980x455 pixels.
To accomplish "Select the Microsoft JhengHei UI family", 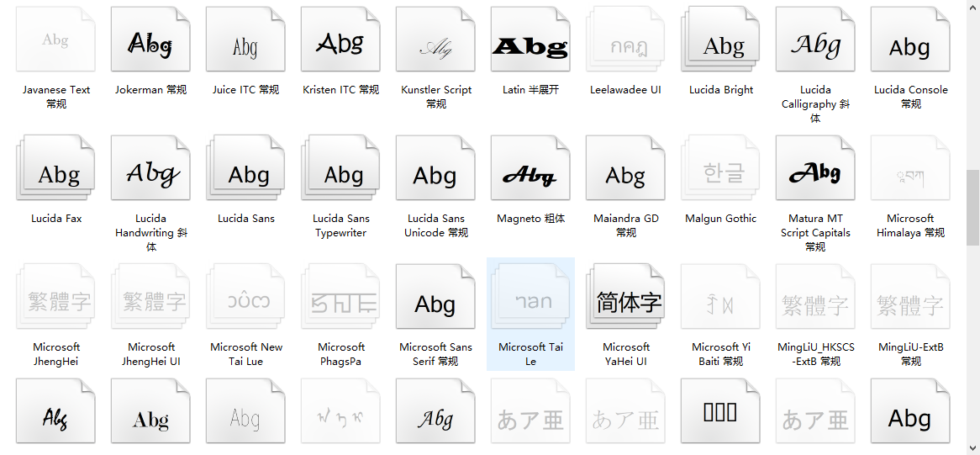I will 150,297.
